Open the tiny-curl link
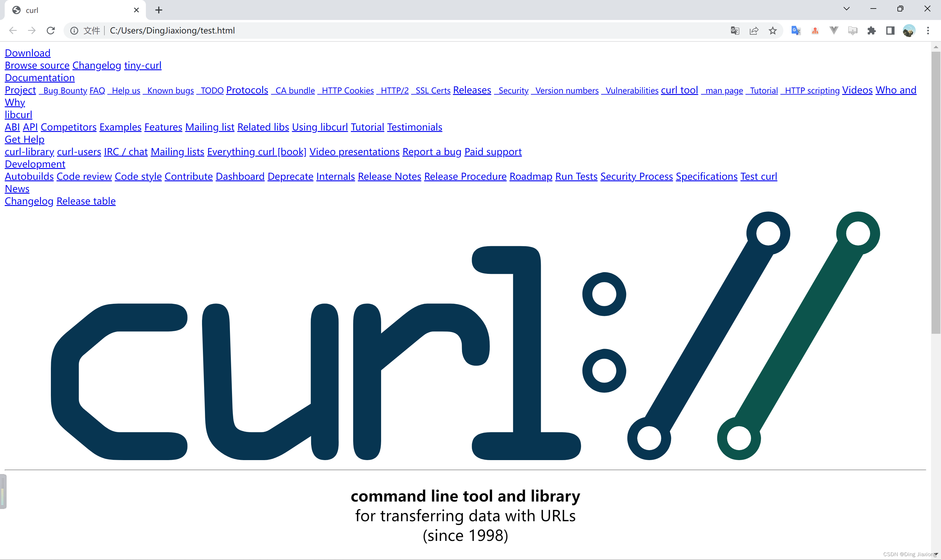Screen dimensions: 941x560 [143, 66]
